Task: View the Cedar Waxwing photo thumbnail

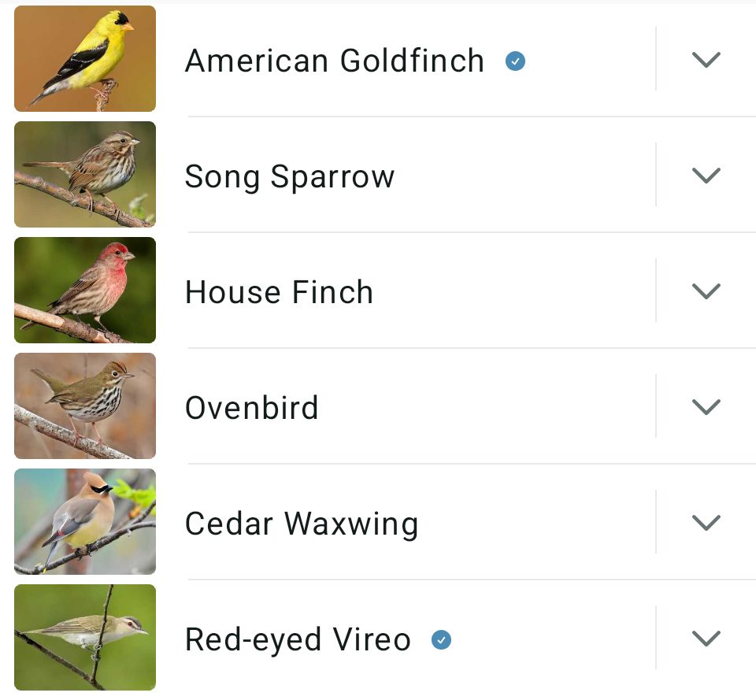Action: click(85, 522)
